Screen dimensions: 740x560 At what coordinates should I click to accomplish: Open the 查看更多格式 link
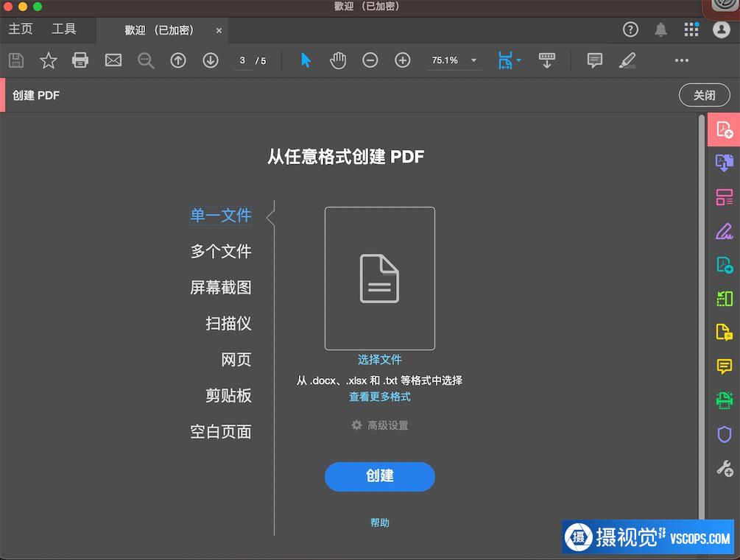coord(380,397)
